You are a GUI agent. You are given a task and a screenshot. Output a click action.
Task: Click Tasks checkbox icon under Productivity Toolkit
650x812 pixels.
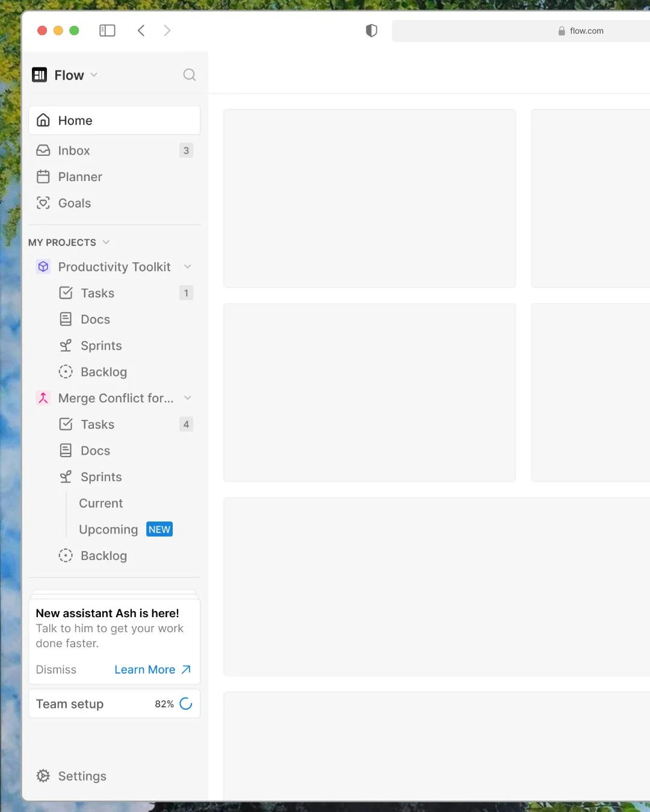click(x=66, y=293)
